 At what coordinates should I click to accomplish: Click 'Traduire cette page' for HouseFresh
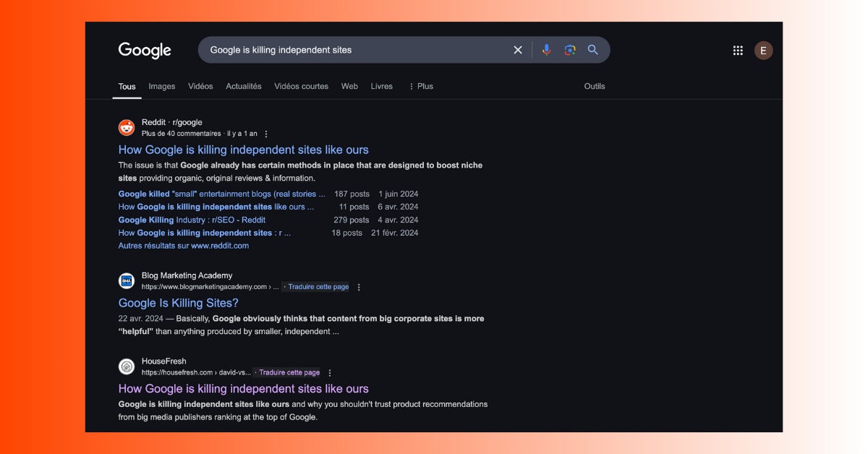(x=289, y=373)
